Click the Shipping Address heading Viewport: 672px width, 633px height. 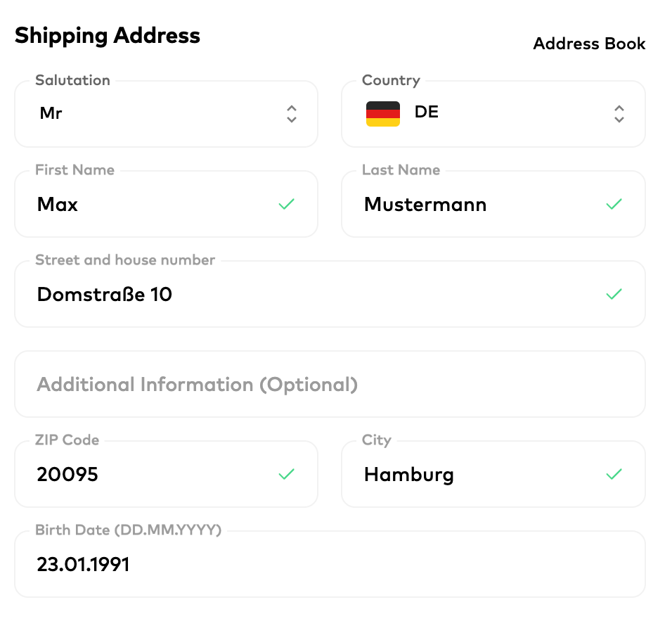click(108, 35)
